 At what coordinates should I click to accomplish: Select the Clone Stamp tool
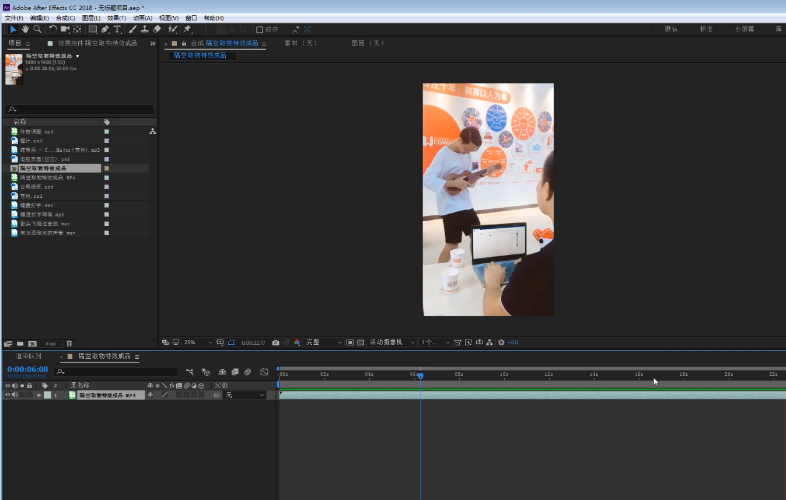click(144, 30)
